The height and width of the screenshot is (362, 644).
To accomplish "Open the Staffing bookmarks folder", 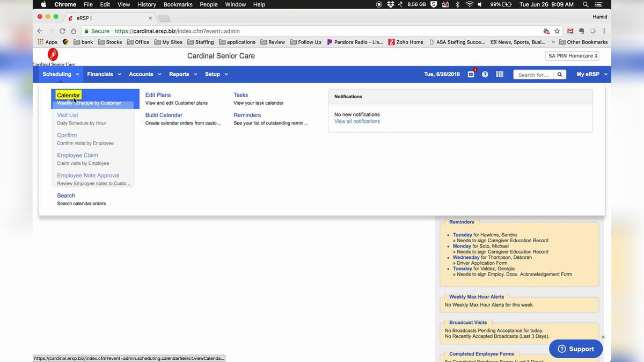I will [x=200, y=42].
